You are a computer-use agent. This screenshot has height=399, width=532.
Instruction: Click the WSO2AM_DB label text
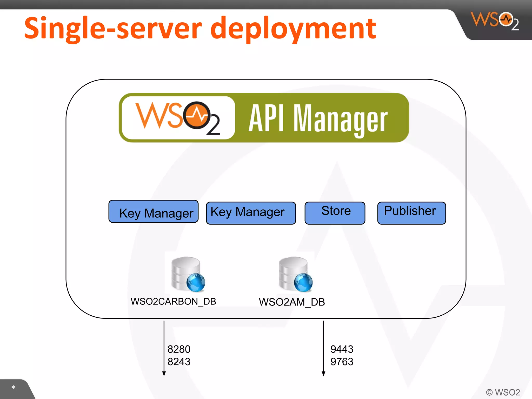(x=292, y=302)
